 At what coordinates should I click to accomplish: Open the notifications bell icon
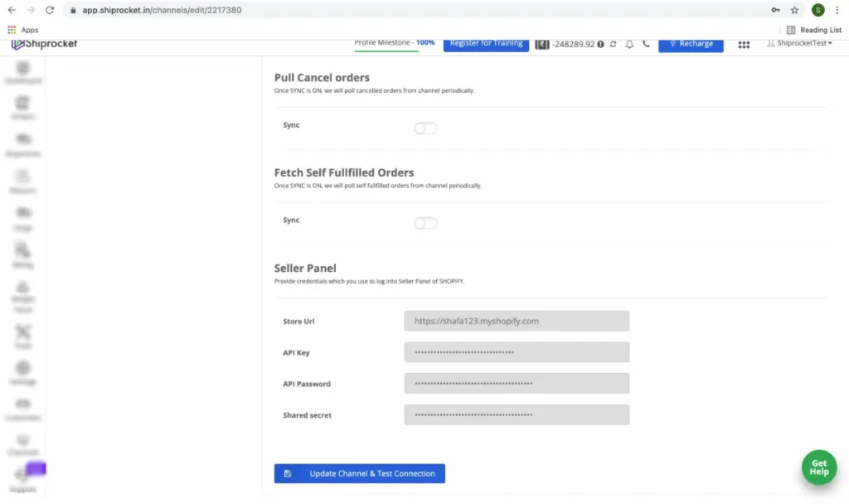click(630, 44)
